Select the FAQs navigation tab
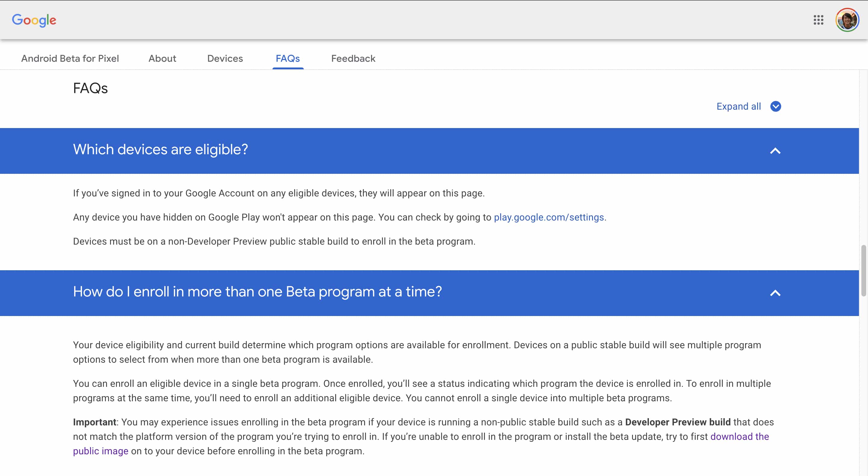868x476 pixels. [x=288, y=58]
